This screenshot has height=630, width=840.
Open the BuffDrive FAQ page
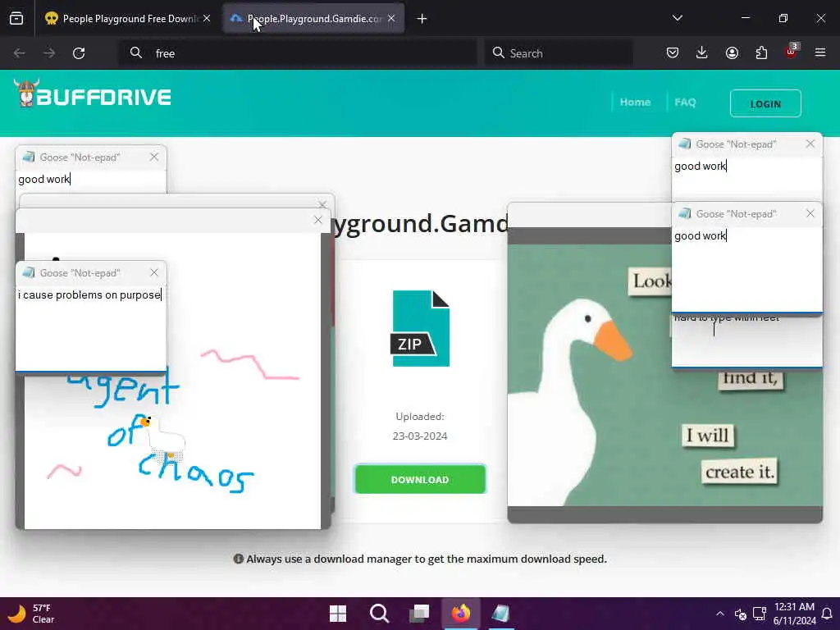(685, 103)
